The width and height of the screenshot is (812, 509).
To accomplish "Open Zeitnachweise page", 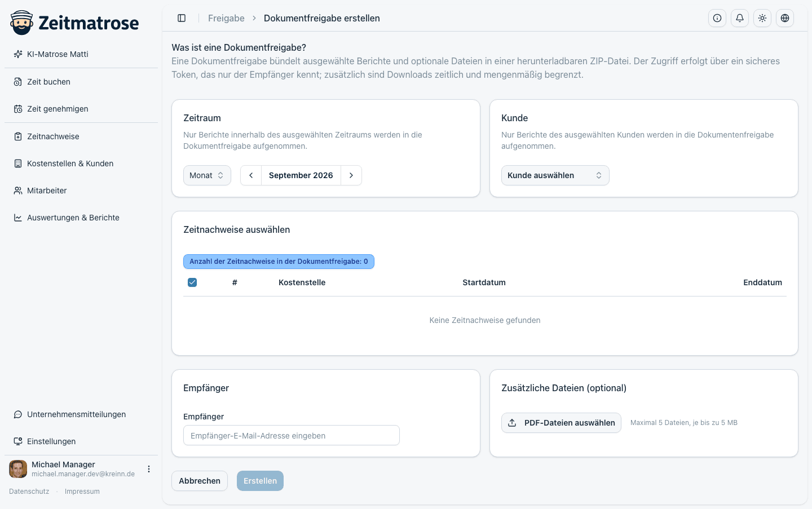I will [81, 136].
